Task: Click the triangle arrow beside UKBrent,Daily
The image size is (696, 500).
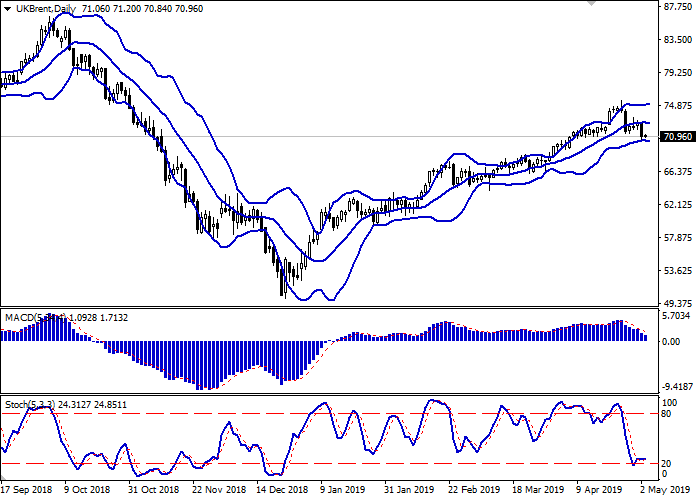Action: [8, 9]
